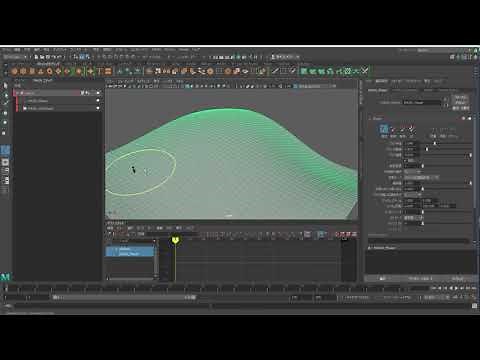Image resolution: width=480 pixels, height=360 pixels.
Task: Select the arrow Select tool in toolbox
Action: pos(5,86)
